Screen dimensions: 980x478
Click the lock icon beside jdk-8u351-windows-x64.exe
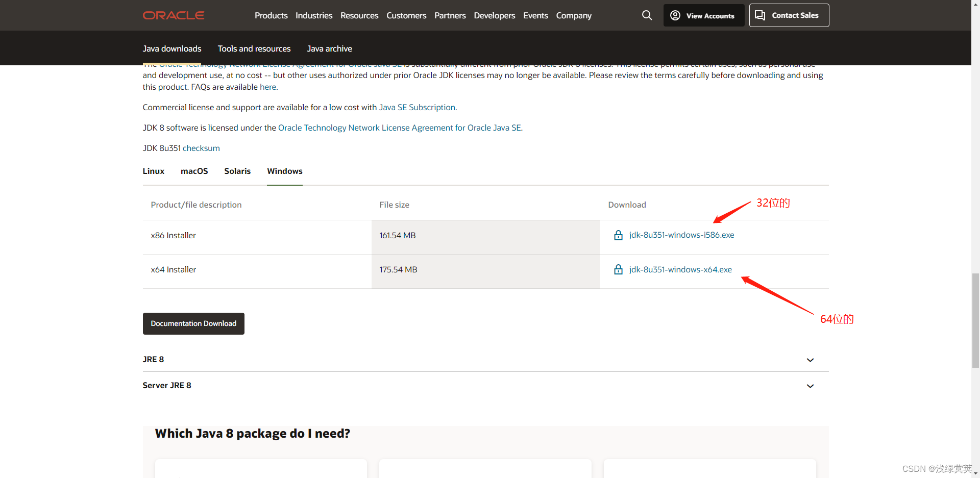tap(618, 269)
